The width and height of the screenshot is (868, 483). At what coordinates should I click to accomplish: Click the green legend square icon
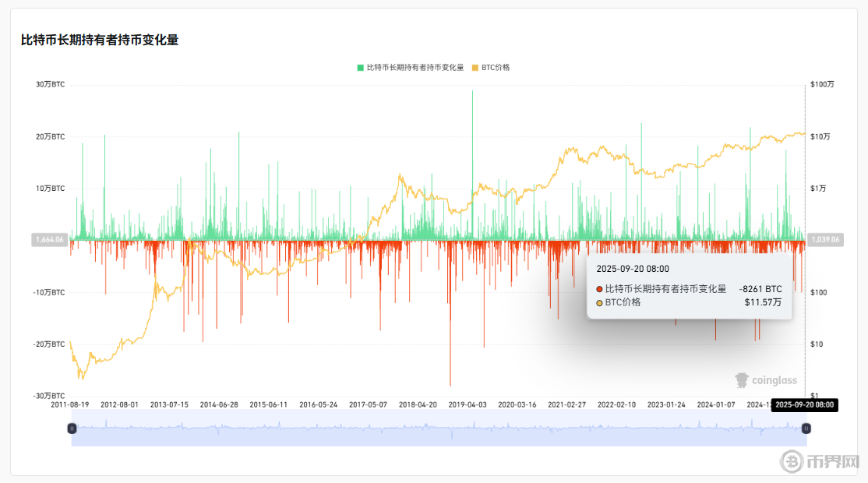[x=360, y=68]
